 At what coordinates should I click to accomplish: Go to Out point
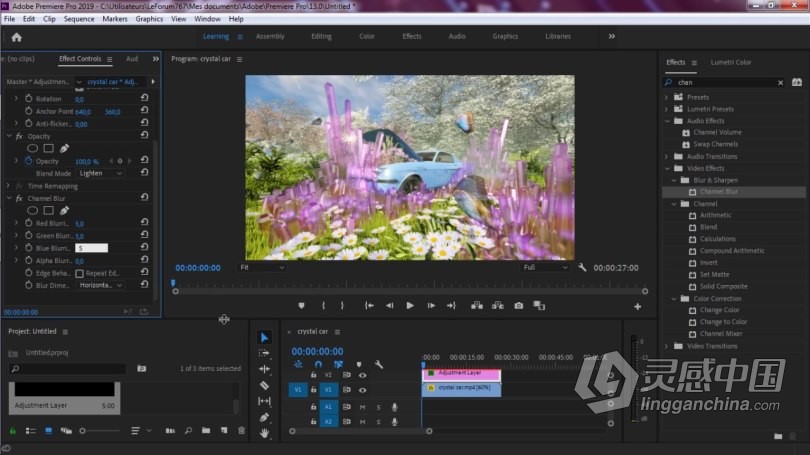451,306
